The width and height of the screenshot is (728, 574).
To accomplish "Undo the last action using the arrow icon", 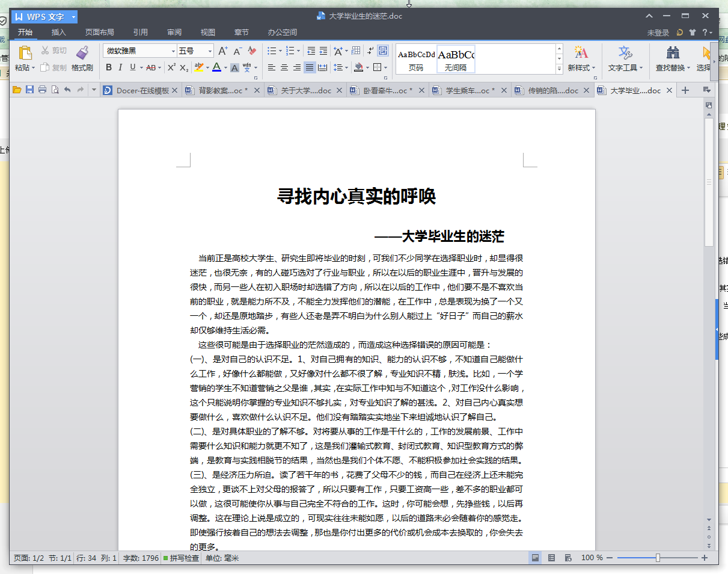I will (67, 90).
